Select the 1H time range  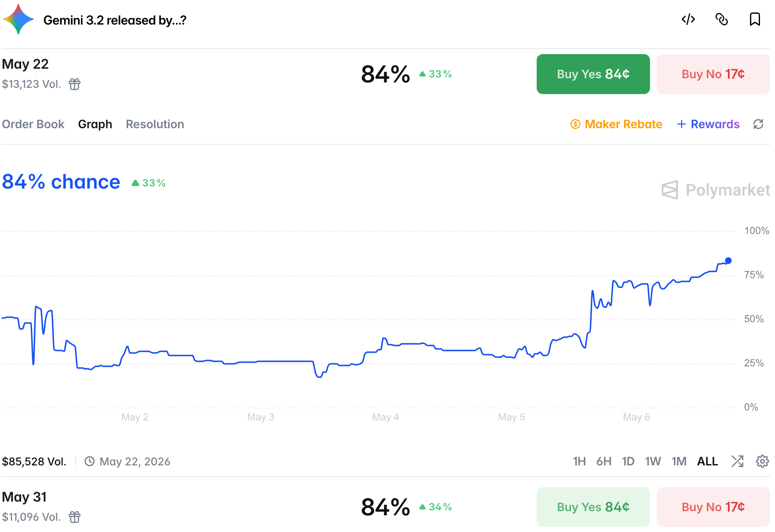click(x=579, y=461)
